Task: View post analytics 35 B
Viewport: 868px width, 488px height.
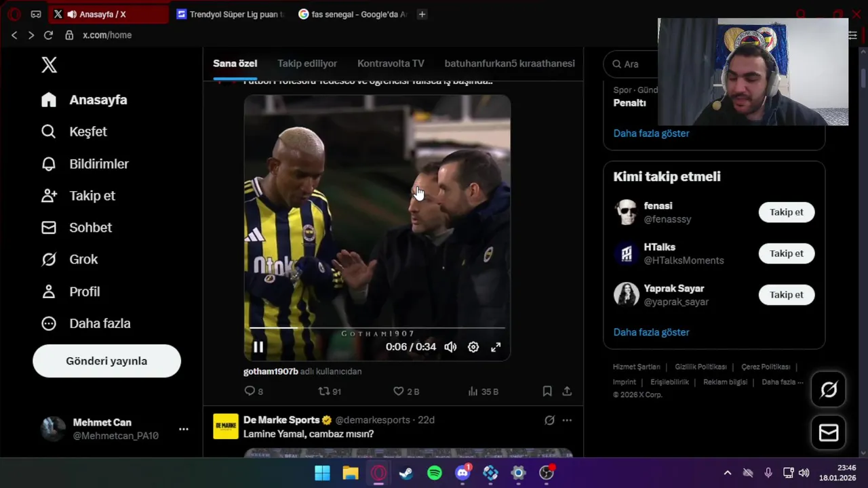Action: coord(484,391)
